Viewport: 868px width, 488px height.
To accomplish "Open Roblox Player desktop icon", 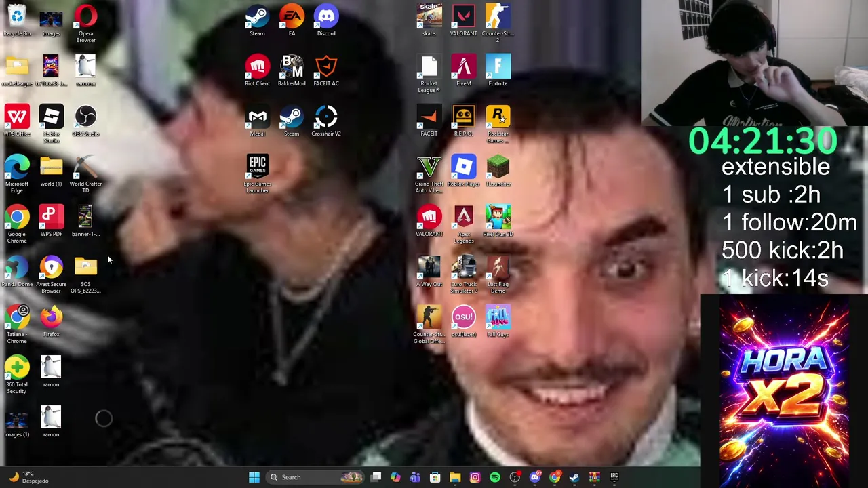I will pyautogui.click(x=464, y=171).
